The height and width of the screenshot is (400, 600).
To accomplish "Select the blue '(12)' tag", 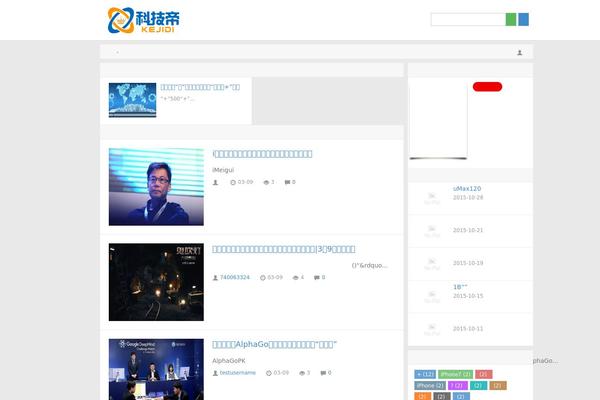I will coord(425,374).
